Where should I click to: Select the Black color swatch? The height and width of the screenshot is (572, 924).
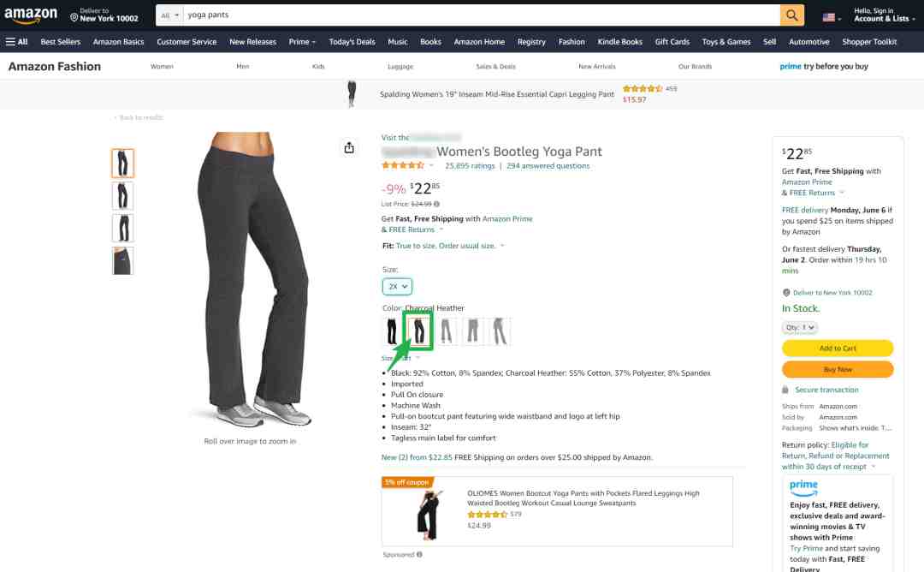pos(392,331)
